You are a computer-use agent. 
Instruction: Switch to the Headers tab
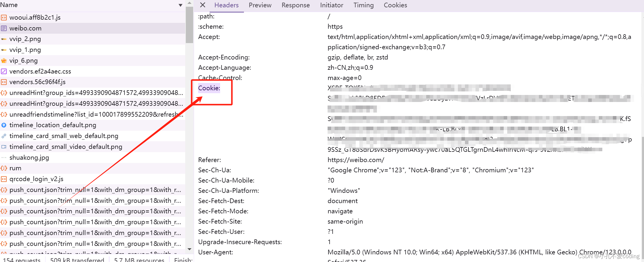226,5
